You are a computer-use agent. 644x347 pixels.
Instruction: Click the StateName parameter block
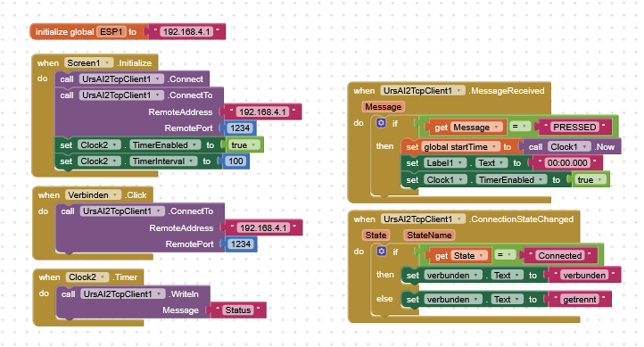point(429,235)
